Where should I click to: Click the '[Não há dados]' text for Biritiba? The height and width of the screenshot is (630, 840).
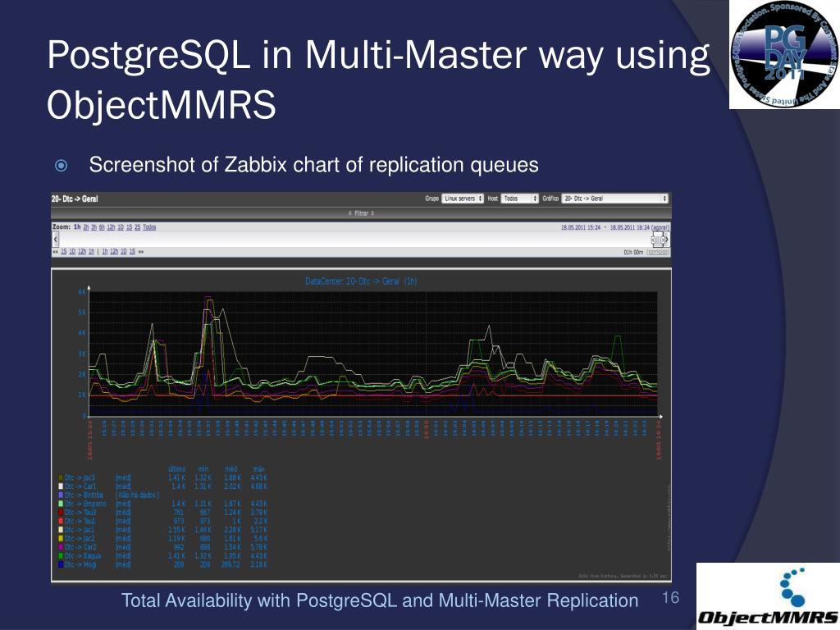[138, 495]
